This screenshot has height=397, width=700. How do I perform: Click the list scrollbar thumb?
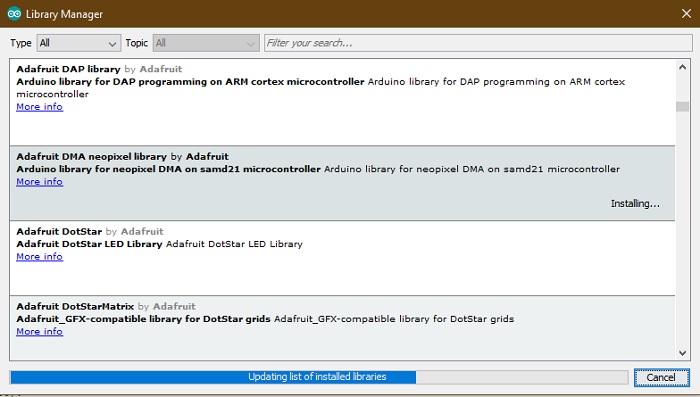click(x=682, y=107)
